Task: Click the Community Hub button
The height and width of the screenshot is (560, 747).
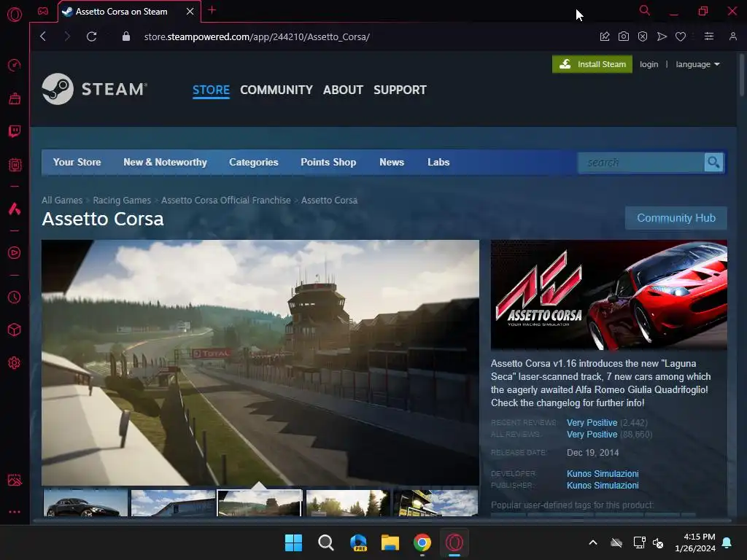Action: click(676, 218)
